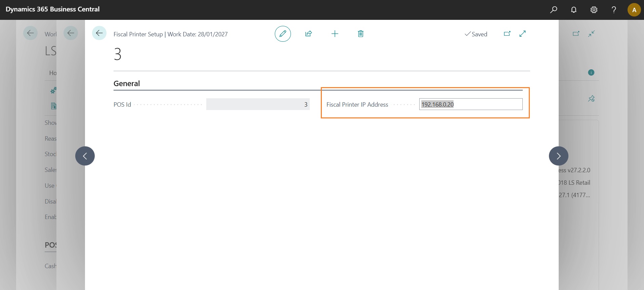Toggle the Saved autosave status indicator

coord(476,34)
